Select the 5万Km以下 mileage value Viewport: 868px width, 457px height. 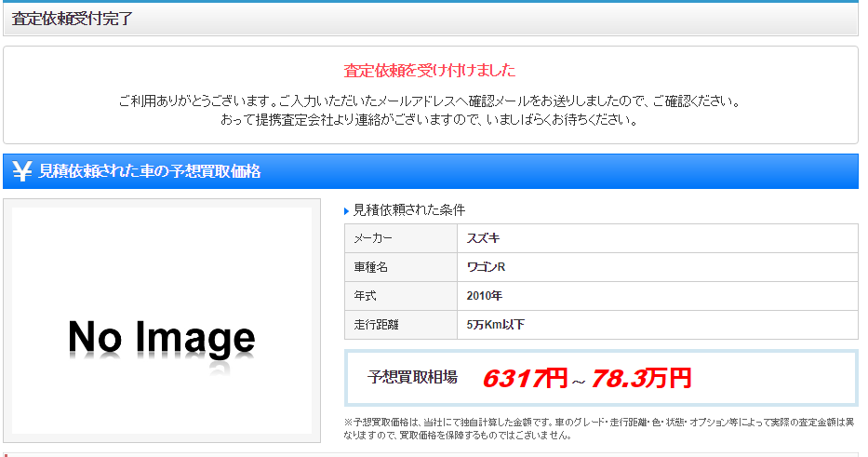point(497,325)
